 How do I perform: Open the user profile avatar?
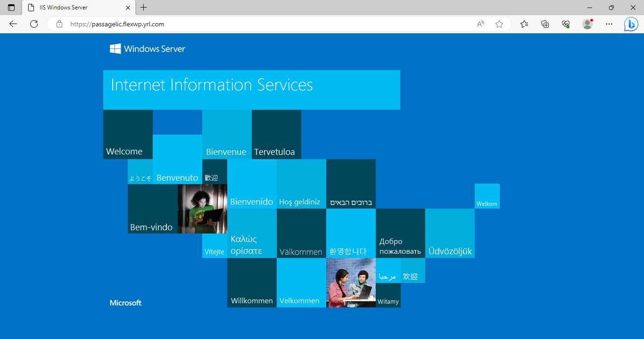pyautogui.click(x=587, y=24)
